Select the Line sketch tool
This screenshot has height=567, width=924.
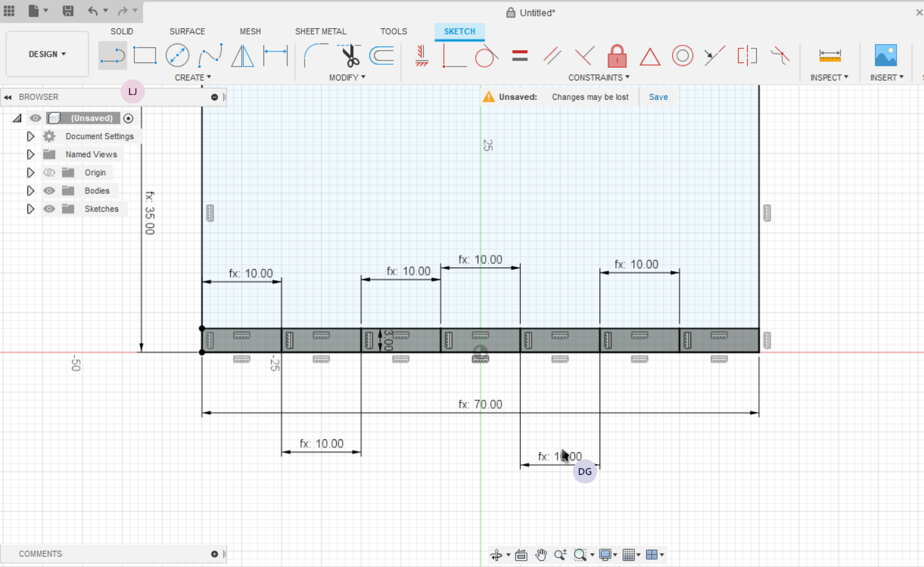coord(113,56)
